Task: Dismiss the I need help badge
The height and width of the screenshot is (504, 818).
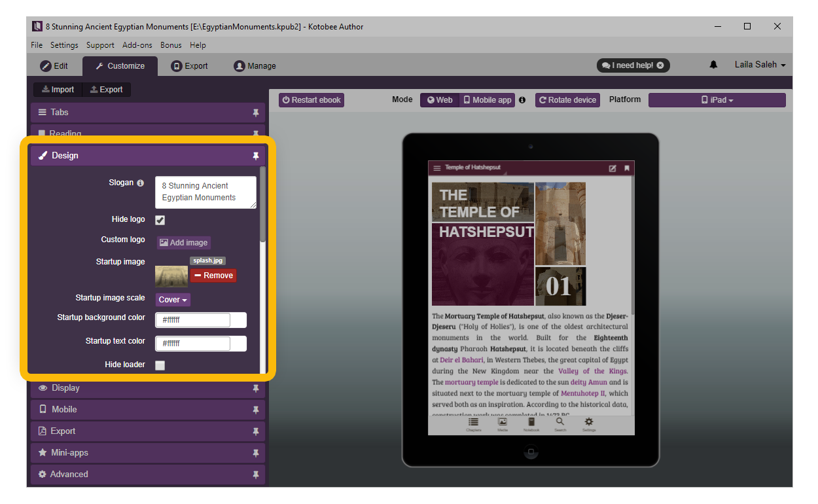Action: click(660, 65)
